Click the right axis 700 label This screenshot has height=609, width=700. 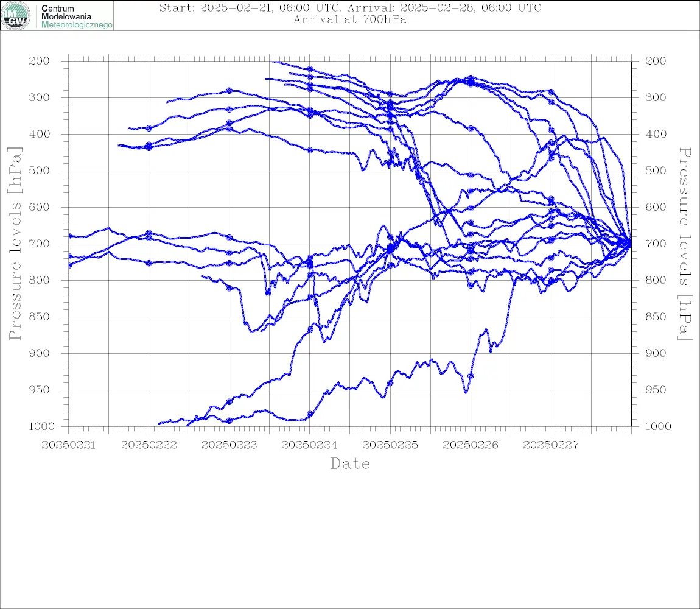[x=656, y=244]
